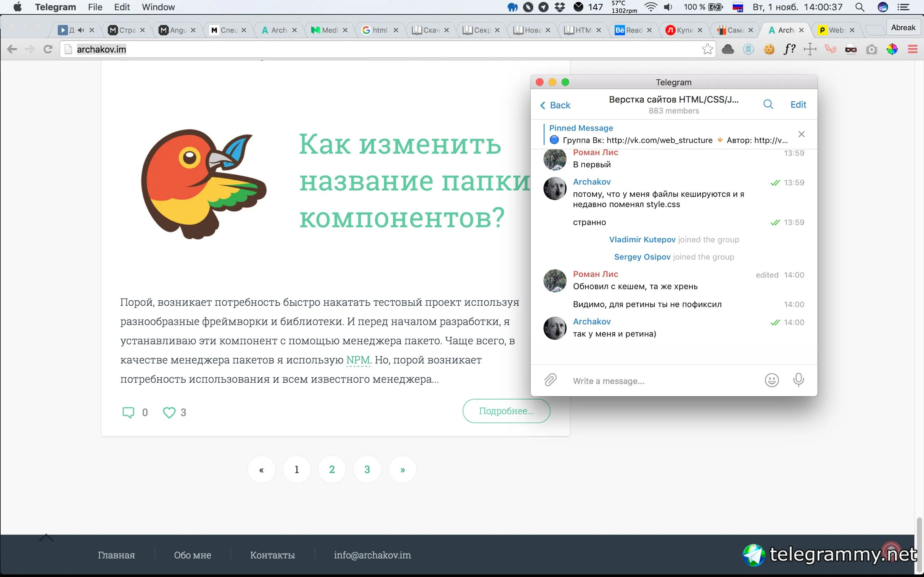Click the color wheel extension icon
The width and height of the screenshot is (924, 577).
pos(892,49)
